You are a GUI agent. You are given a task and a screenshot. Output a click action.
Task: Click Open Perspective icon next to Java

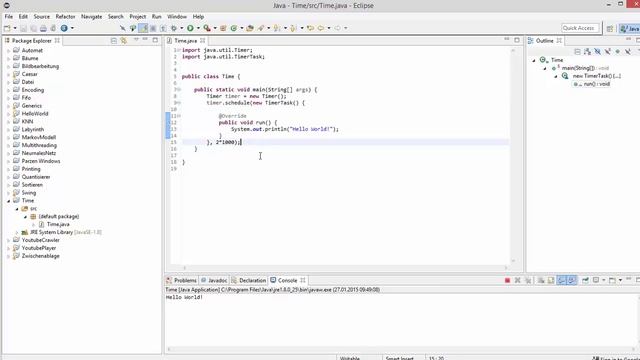(610, 28)
